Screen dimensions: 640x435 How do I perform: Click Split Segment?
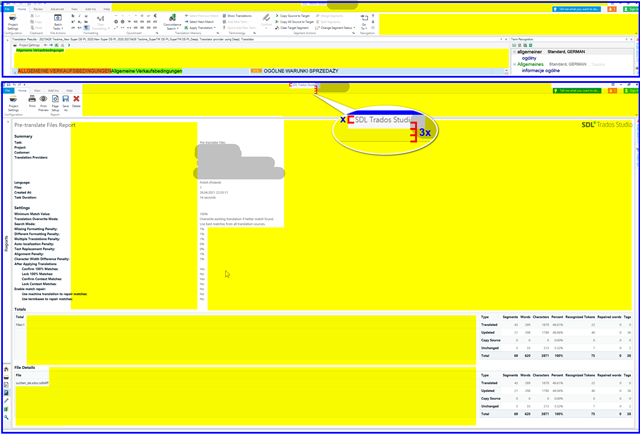[x=329, y=22]
